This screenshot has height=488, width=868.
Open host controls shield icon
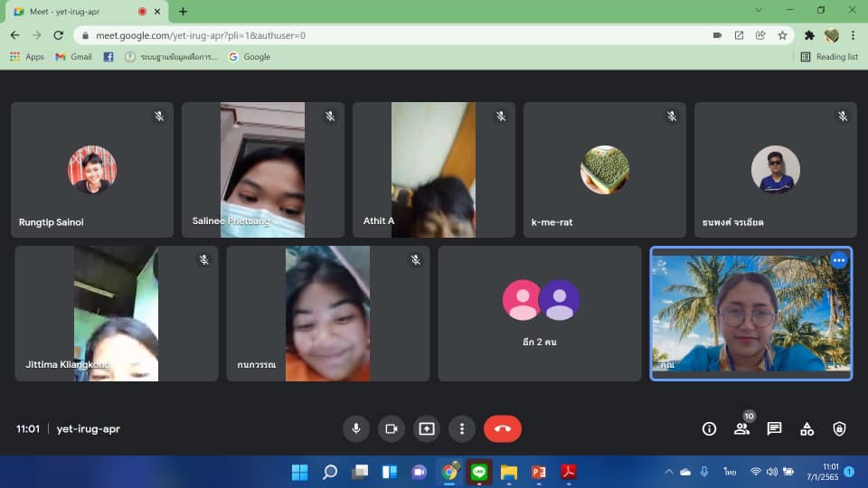pyautogui.click(x=839, y=429)
